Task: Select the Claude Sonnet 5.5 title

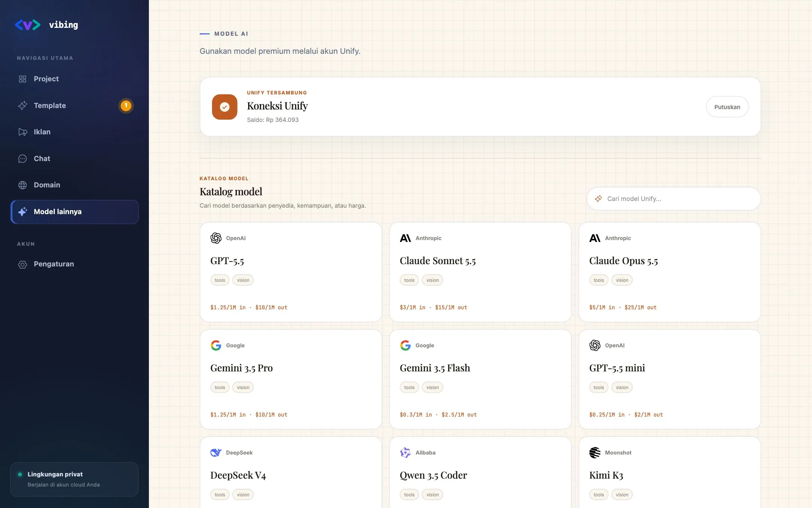Action: [438, 261]
